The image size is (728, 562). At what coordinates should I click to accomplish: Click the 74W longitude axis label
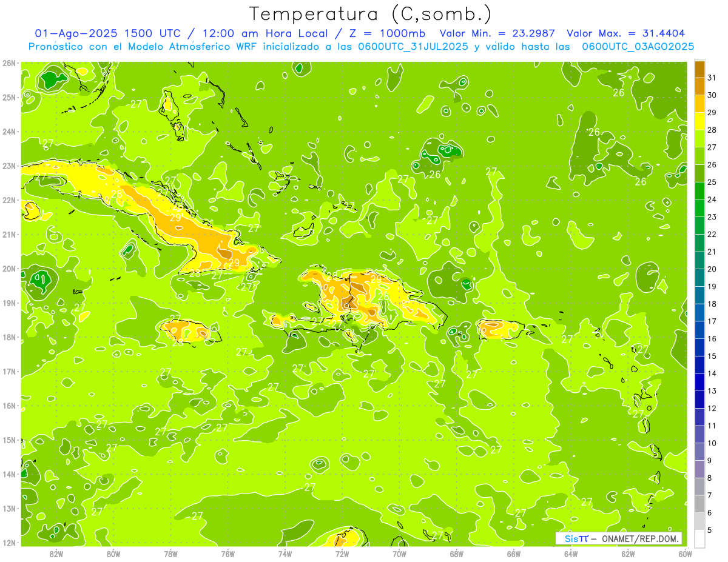click(x=285, y=554)
